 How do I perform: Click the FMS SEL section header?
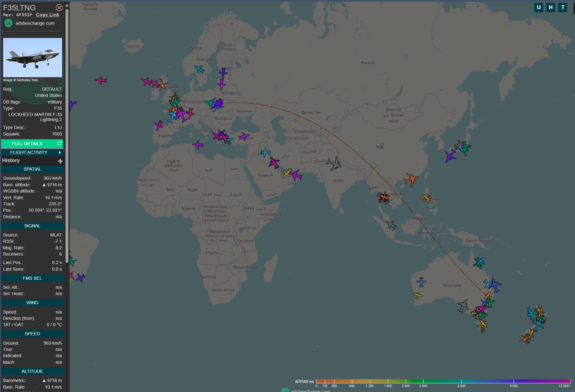click(33, 278)
